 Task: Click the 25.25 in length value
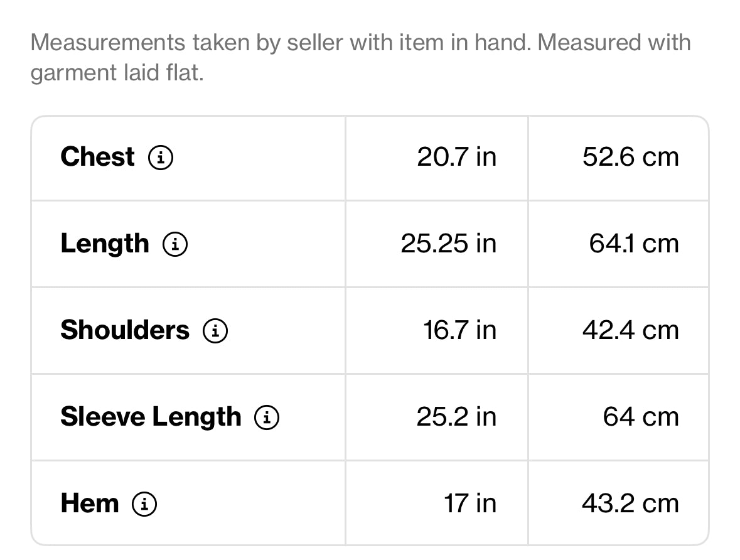[449, 244]
